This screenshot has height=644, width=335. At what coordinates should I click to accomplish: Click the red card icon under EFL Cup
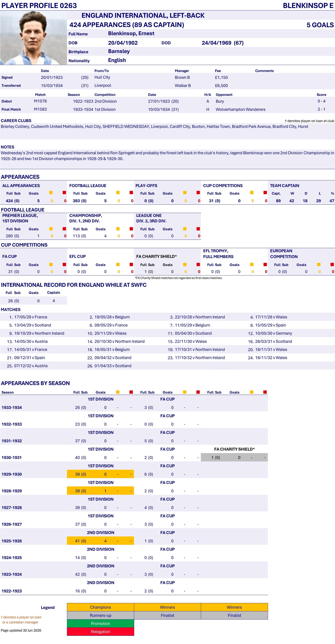[131, 264]
